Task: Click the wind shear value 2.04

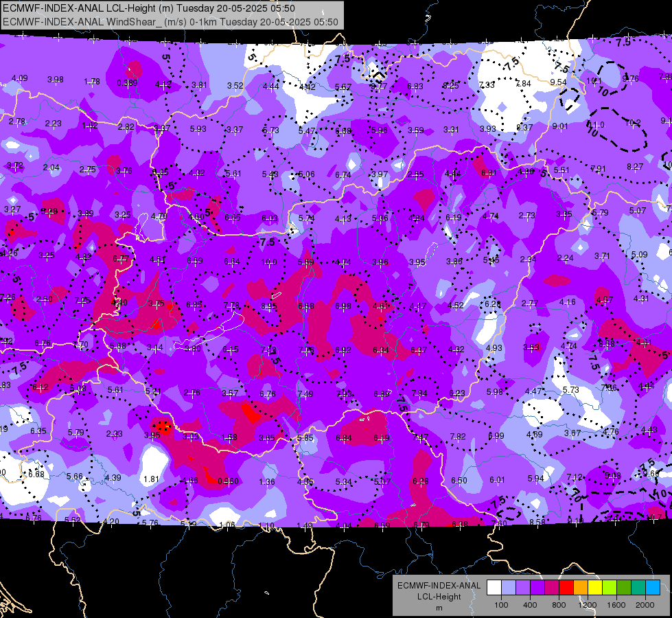Action: [51, 168]
